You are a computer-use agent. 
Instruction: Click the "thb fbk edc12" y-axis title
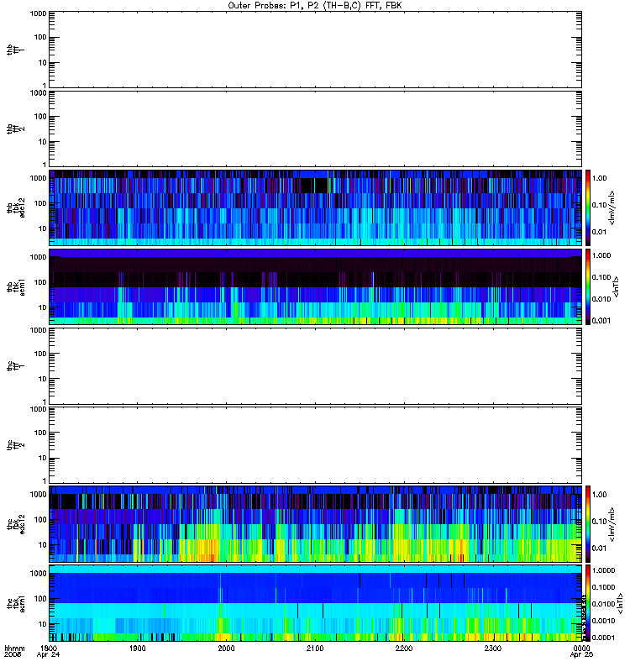15,207
